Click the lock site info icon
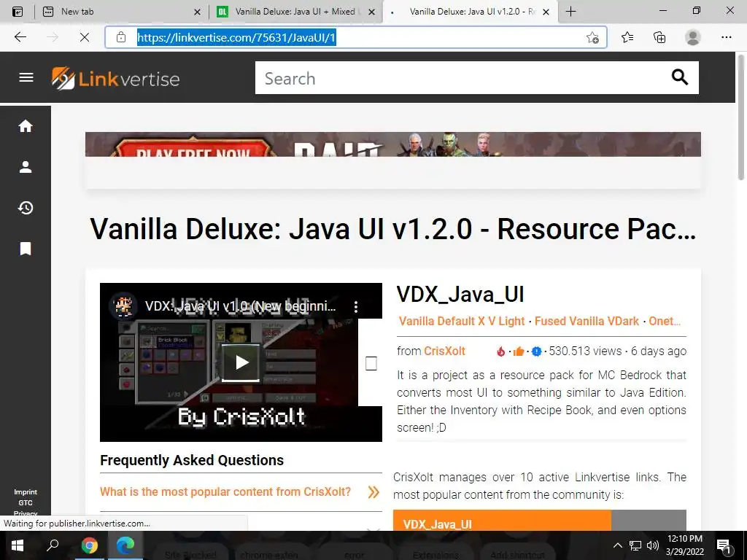Screen dimensions: 747x560 click(x=121, y=37)
